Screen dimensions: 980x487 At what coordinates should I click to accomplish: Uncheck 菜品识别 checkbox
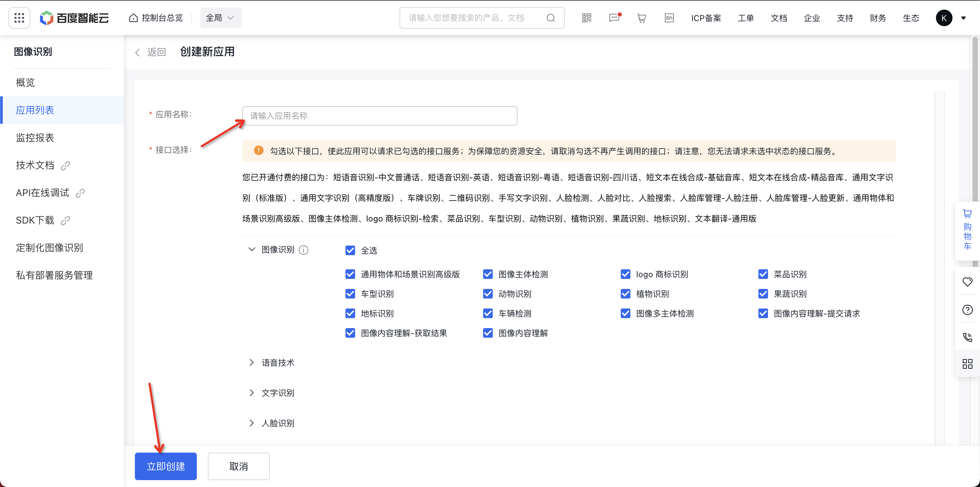coord(763,274)
